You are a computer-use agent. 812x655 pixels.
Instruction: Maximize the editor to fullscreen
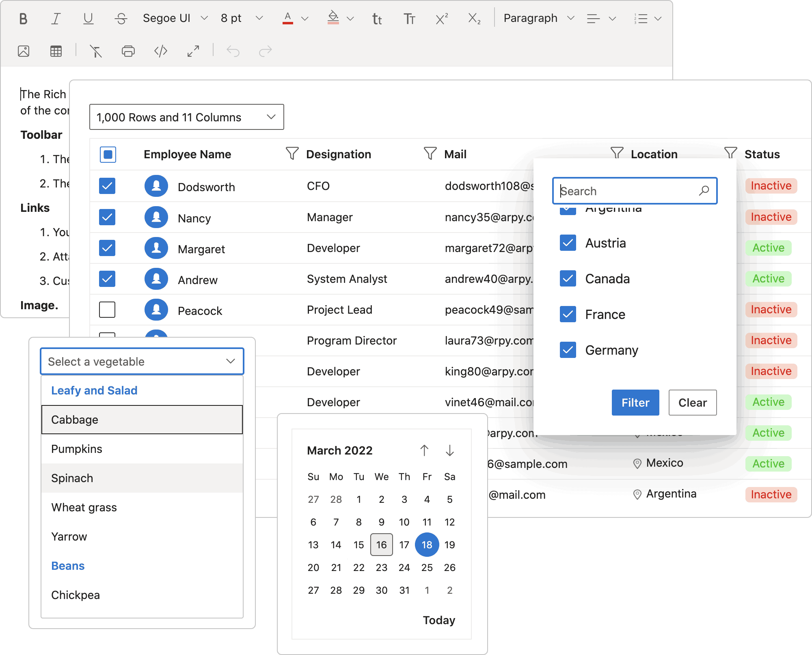click(193, 51)
